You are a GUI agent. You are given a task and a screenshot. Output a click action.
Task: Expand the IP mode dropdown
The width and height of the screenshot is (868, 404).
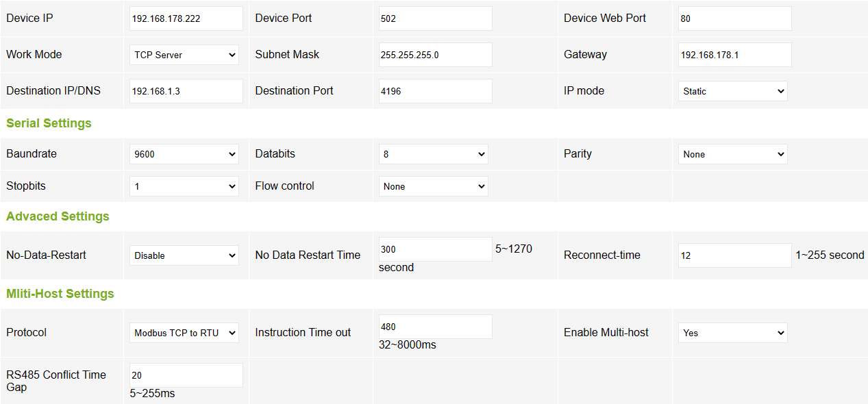pos(732,91)
